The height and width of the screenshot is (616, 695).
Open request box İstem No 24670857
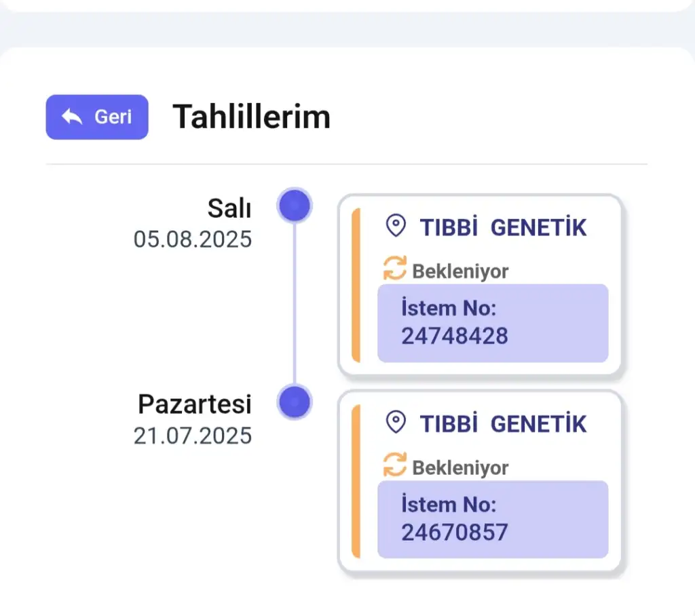coord(493,520)
